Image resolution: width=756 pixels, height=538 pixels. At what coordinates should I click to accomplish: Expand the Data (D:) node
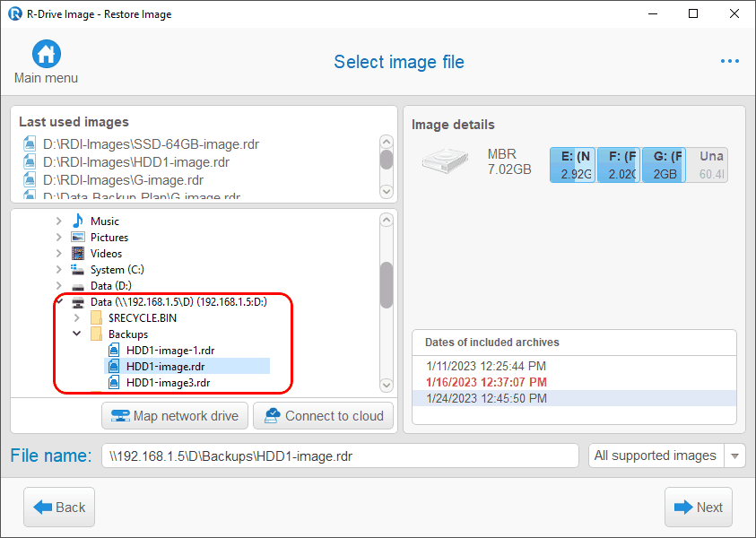pos(59,286)
